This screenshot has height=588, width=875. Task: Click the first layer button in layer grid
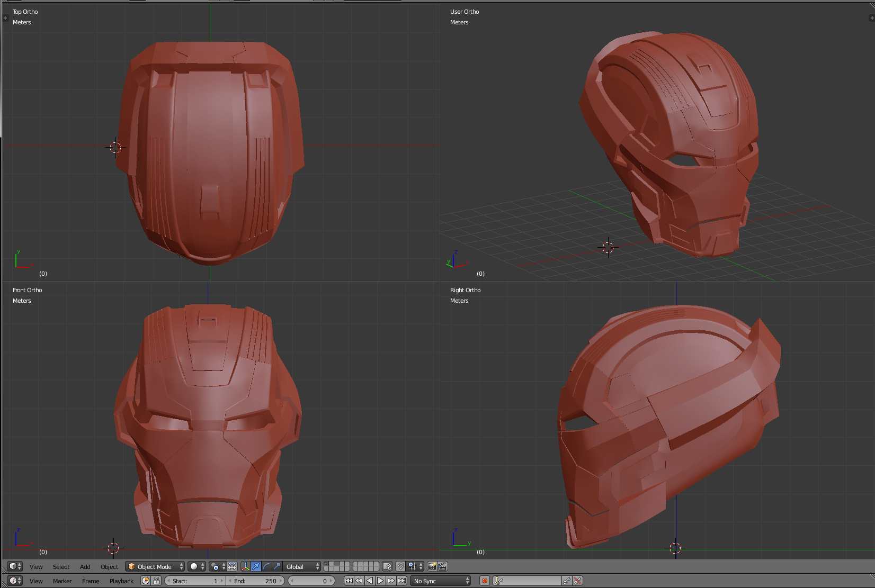click(x=326, y=564)
